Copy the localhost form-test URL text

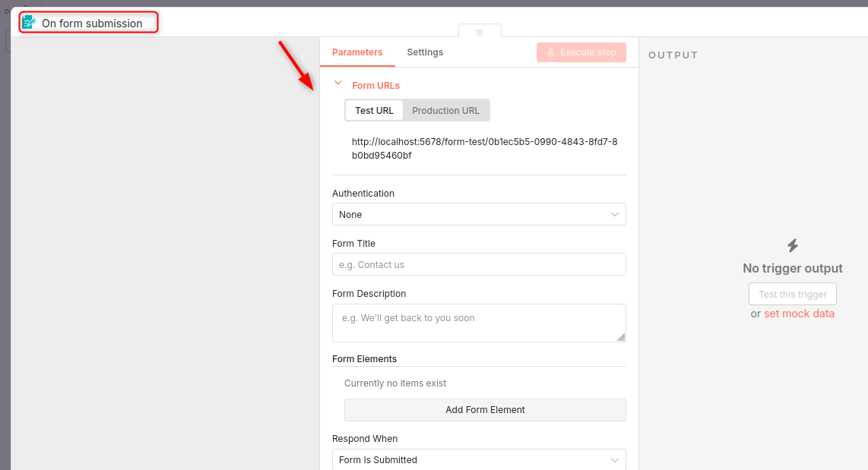coord(484,149)
